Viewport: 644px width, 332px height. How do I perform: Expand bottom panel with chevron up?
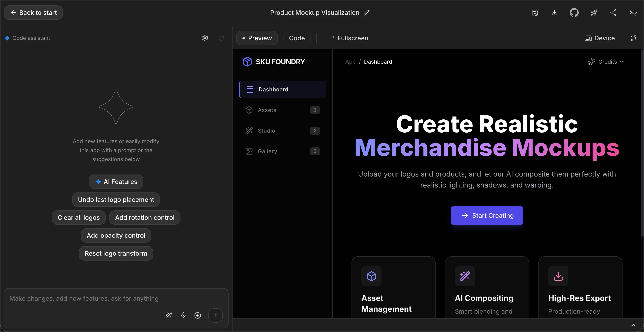[x=633, y=325]
